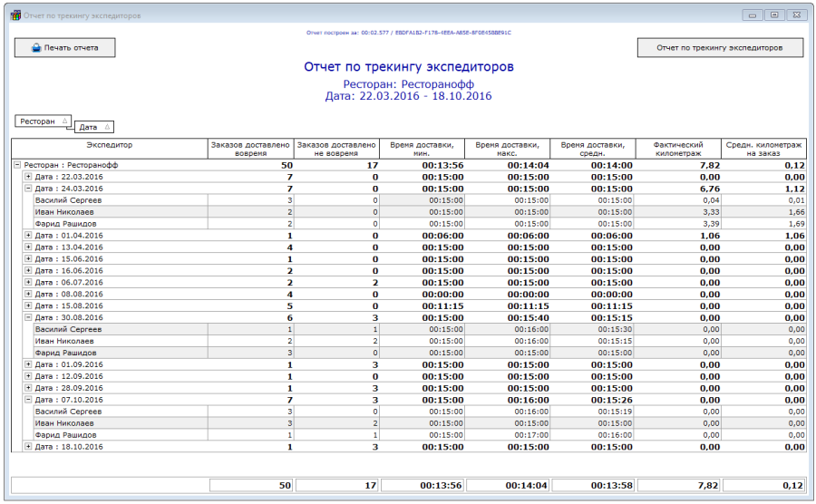Maximize the report window
Screen dimensions: 816x504
click(x=774, y=15)
